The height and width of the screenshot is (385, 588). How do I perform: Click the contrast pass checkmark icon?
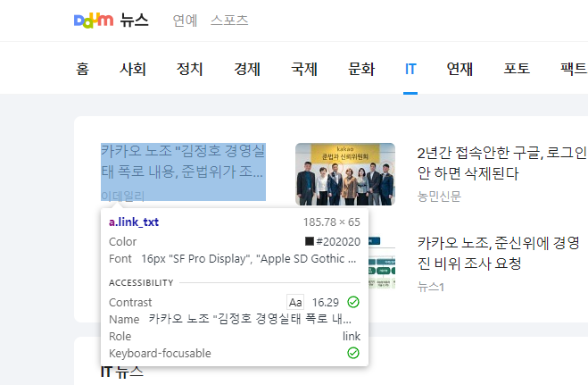[353, 302]
